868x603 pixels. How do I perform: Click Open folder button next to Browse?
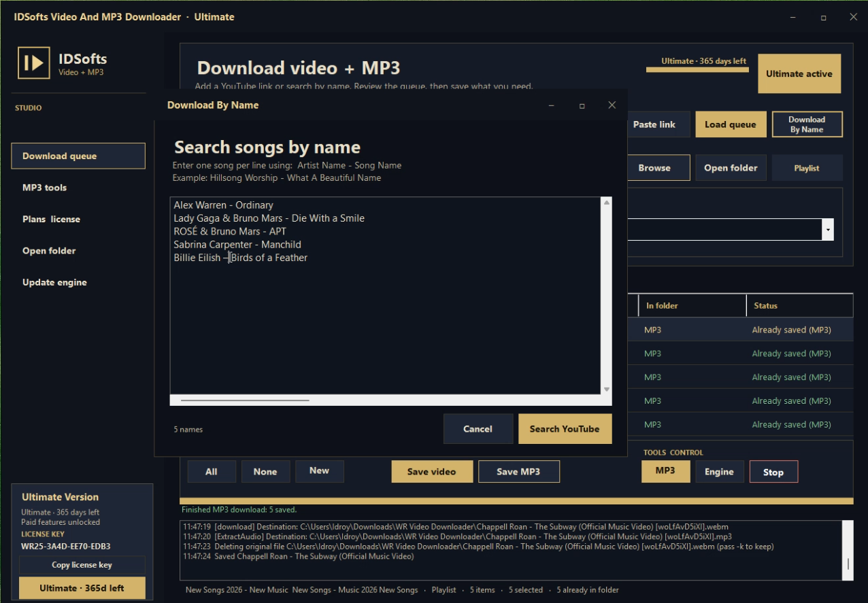731,168
